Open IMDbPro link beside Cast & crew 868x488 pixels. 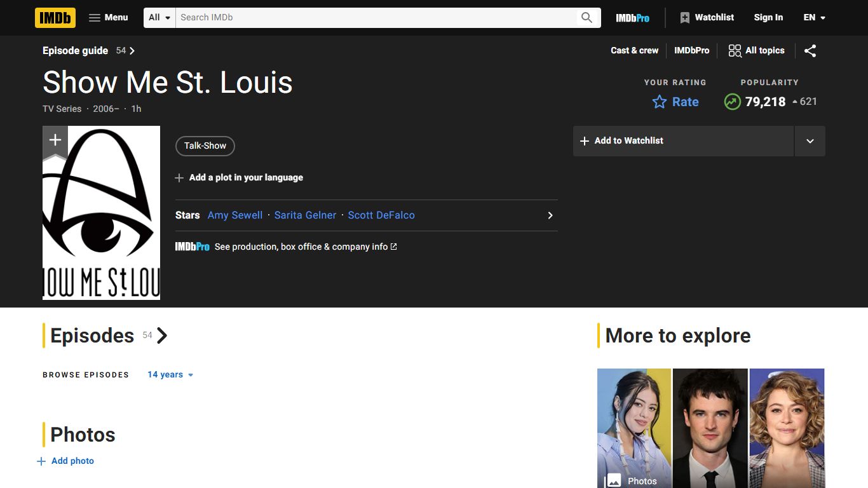coord(691,51)
